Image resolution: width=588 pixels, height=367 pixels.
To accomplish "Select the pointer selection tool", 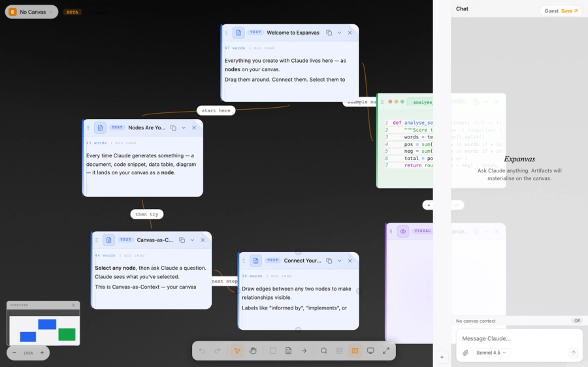I will coord(237,351).
